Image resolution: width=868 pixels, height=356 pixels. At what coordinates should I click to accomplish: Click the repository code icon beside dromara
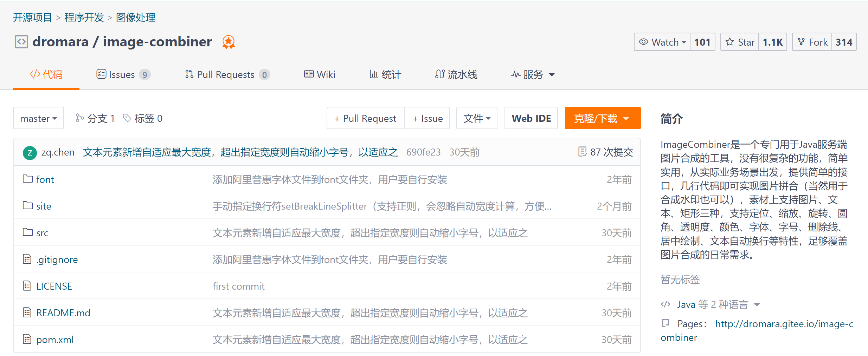click(x=21, y=42)
